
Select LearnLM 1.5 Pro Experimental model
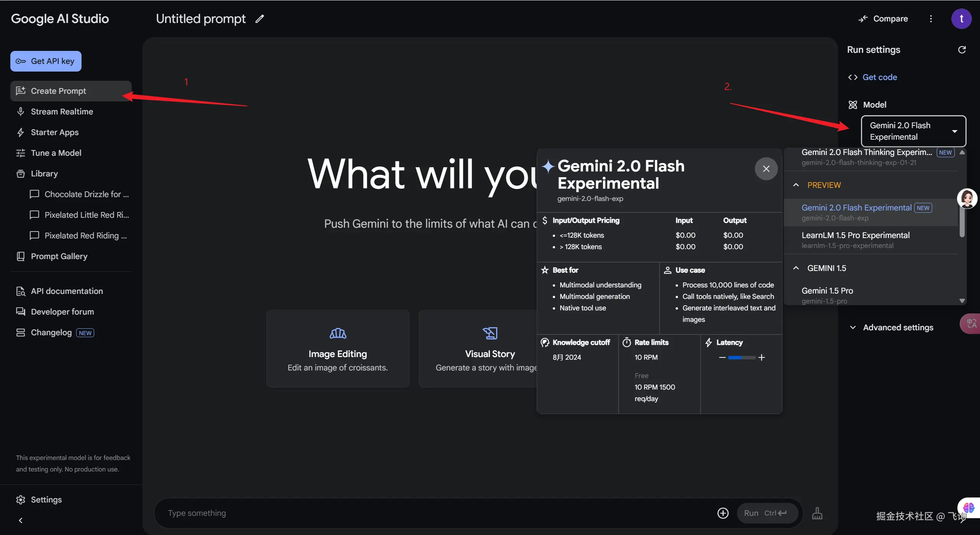click(855, 240)
